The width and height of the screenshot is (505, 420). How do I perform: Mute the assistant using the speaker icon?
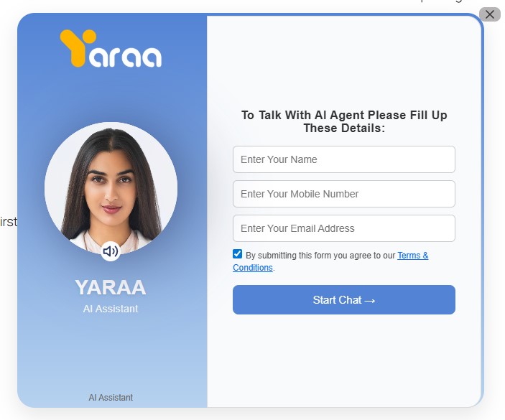(x=111, y=251)
